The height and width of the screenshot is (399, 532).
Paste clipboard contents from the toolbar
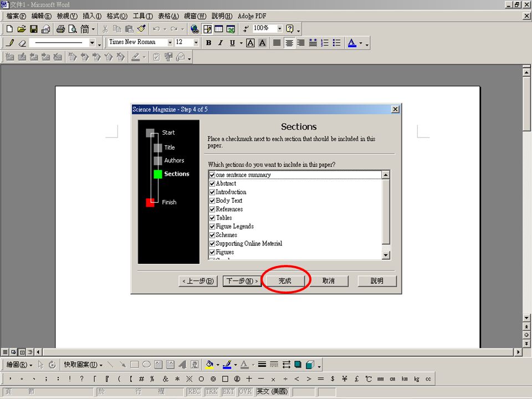[129, 29]
